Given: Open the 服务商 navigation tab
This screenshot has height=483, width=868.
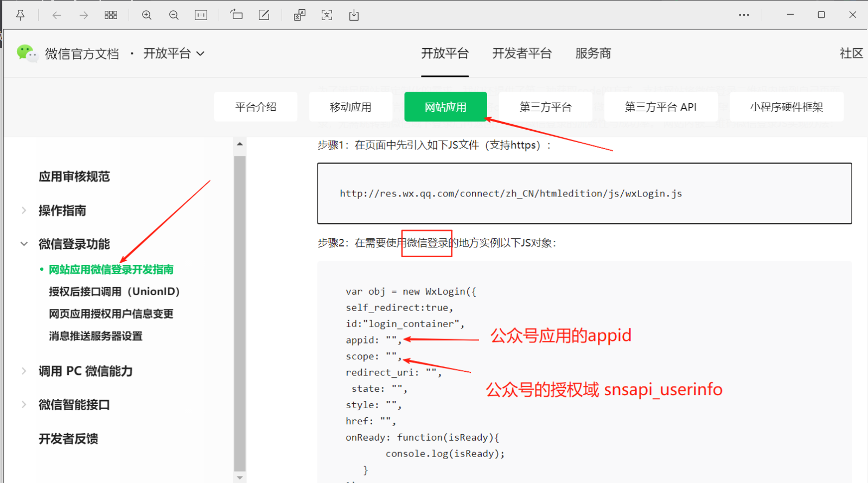Looking at the screenshot, I should (x=593, y=53).
